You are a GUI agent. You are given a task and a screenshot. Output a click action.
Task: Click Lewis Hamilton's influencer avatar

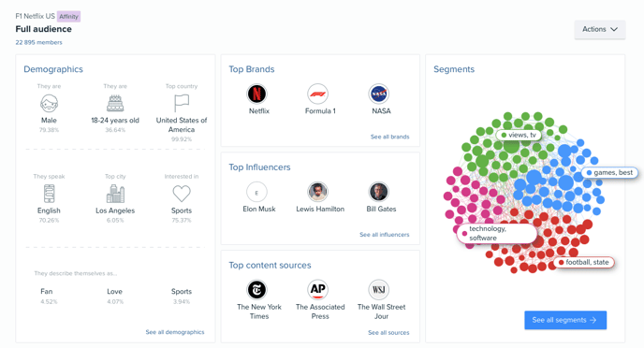pyautogui.click(x=318, y=192)
